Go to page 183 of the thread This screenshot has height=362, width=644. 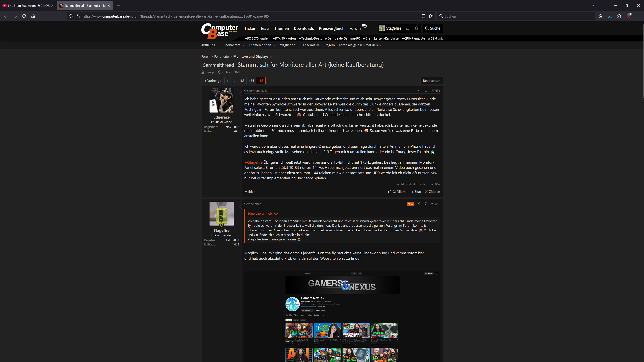coord(242,80)
